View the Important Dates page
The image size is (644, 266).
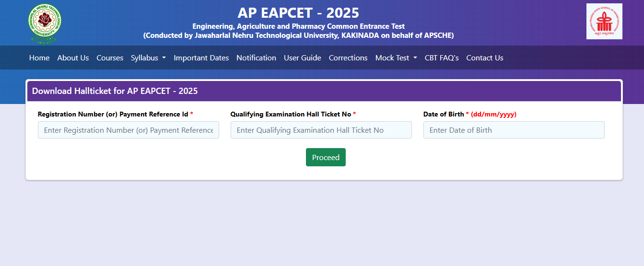click(201, 58)
